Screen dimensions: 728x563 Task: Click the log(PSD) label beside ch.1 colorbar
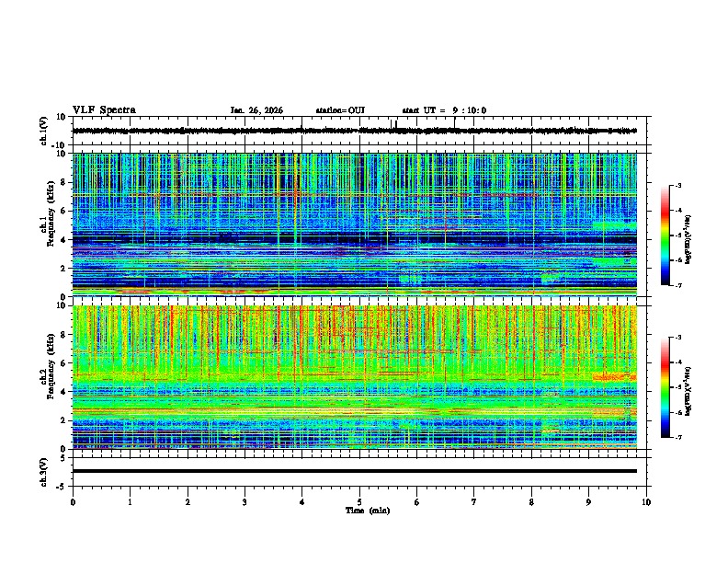[x=688, y=240]
